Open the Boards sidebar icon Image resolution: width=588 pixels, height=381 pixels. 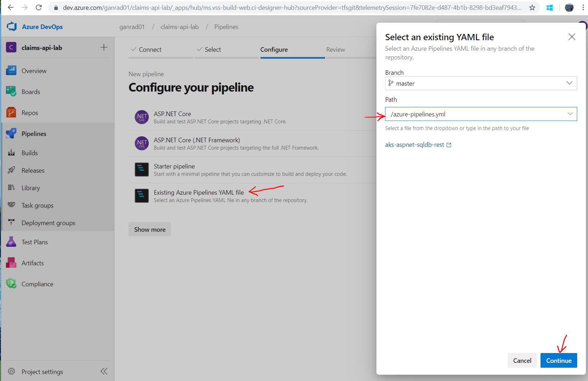[x=11, y=92]
